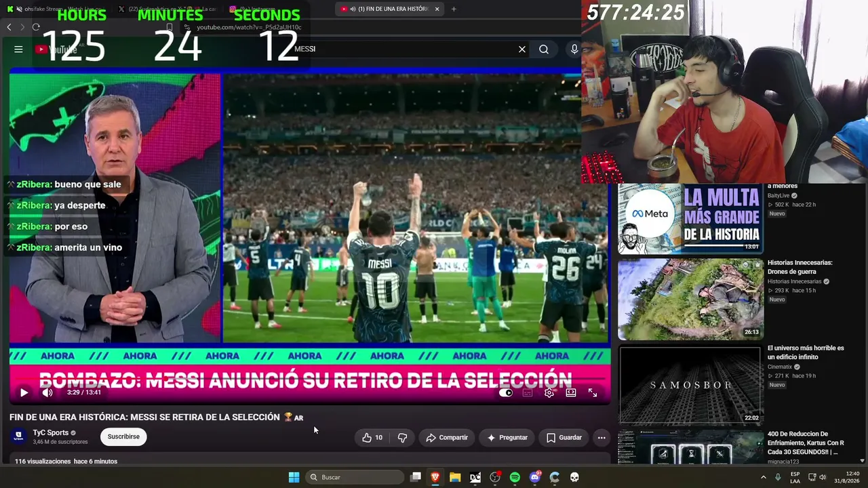This screenshot has width=868, height=488.
Task: Open system volume tray icon
Action: click(x=823, y=477)
